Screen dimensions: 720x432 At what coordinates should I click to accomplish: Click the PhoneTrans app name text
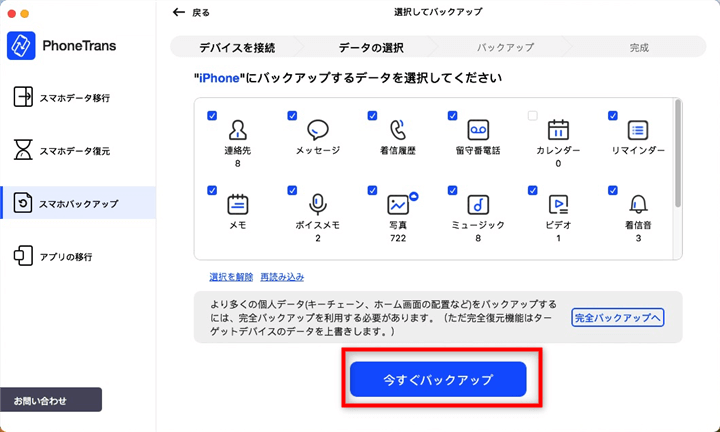pos(79,45)
